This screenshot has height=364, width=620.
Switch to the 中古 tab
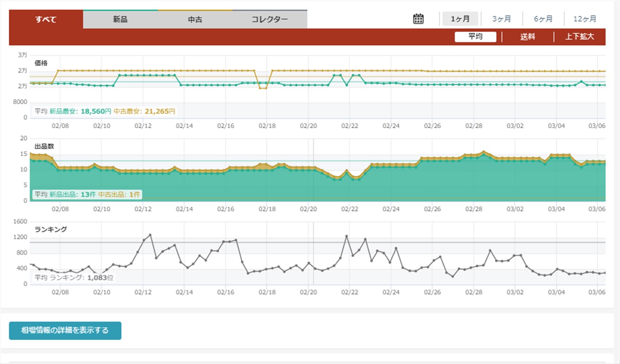[195, 19]
